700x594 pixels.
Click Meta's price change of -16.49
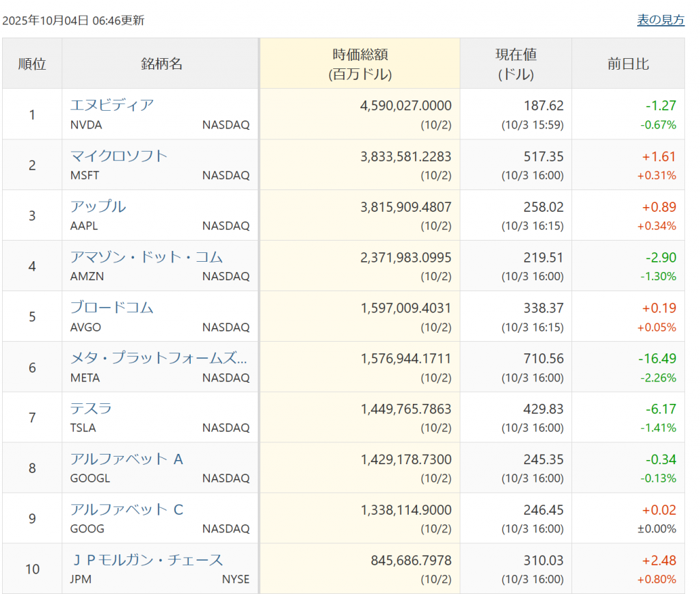656,359
